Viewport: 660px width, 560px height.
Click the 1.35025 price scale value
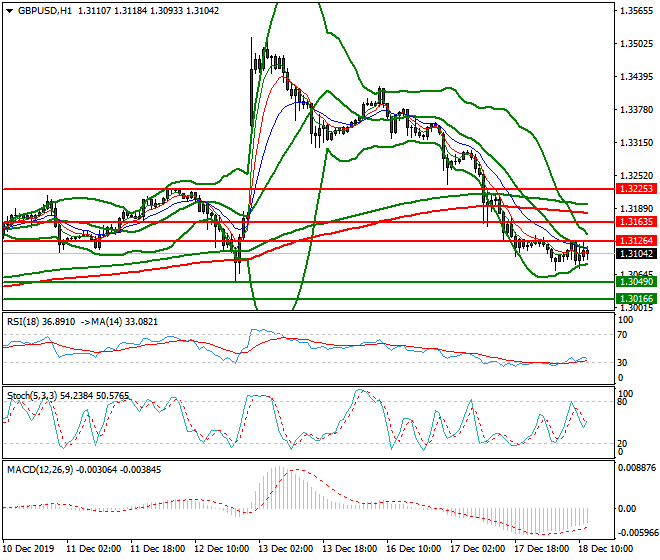tap(637, 44)
